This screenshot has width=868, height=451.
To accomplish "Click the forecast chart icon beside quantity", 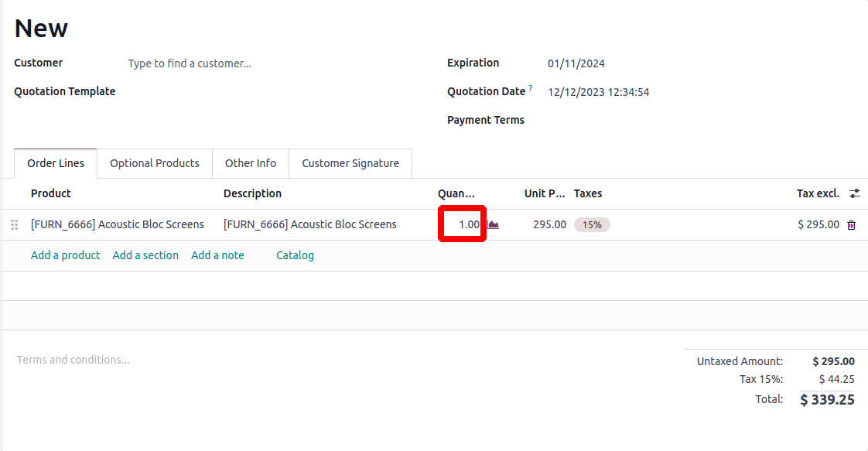I will coord(494,225).
